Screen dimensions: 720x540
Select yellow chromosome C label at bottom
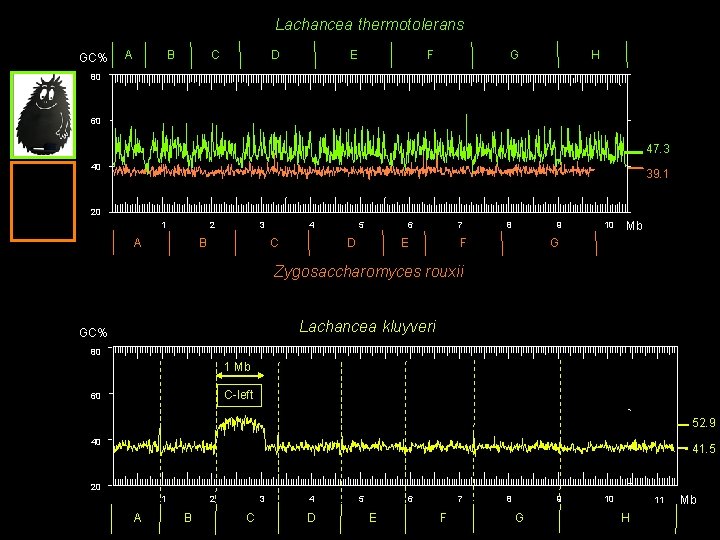[250, 518]
